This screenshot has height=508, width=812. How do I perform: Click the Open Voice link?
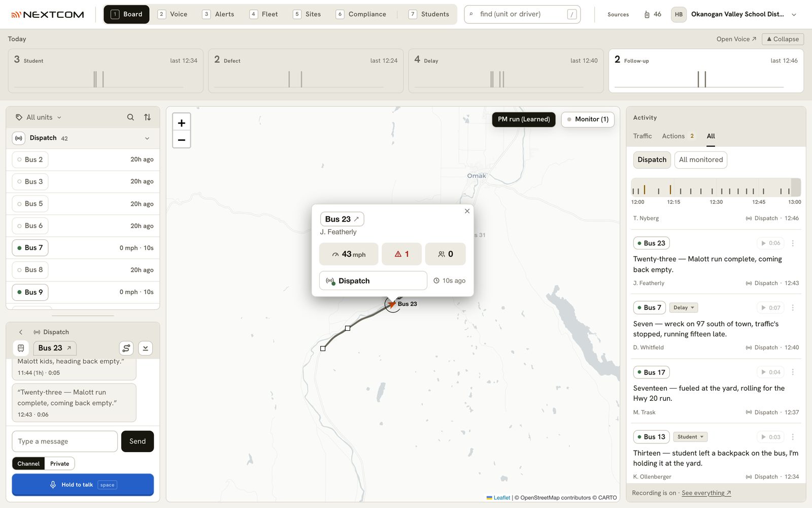[x=736, y=39]
